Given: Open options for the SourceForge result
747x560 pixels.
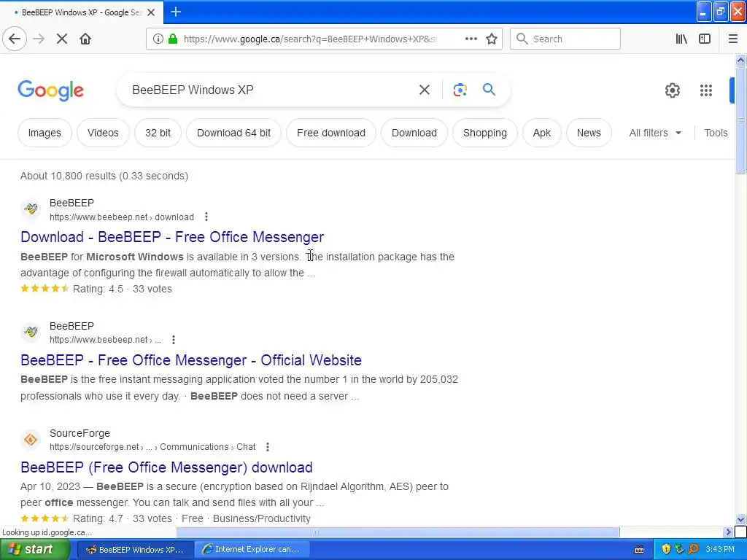Looking at the screenshot, I should (x=268, y=447).
